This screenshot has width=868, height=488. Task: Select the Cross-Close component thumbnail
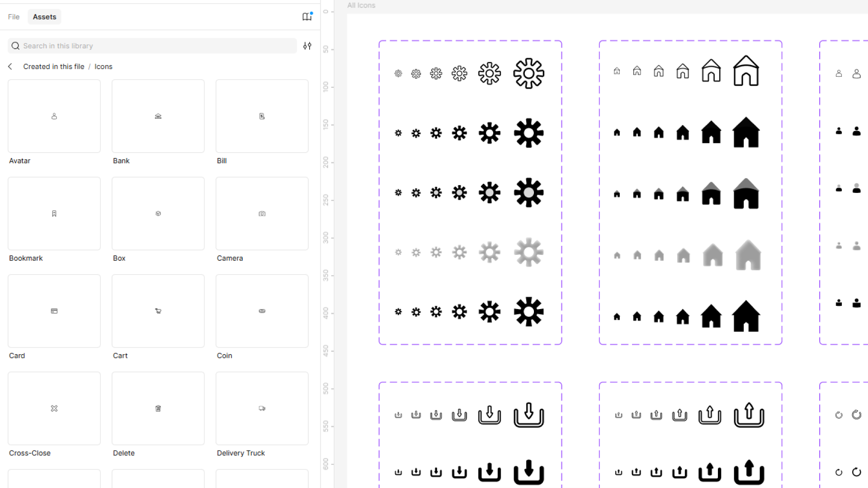click(x=54, y=408)
